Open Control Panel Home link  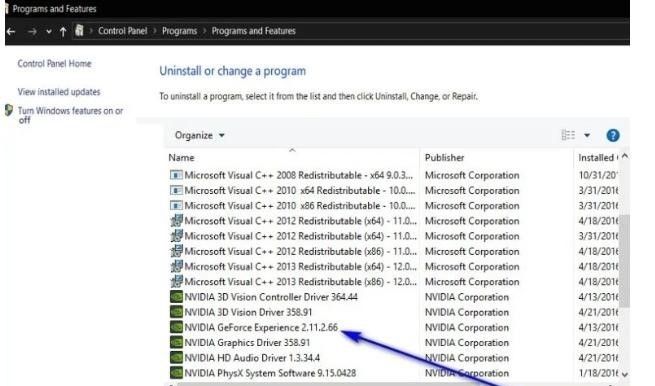[x=54, y=63]
